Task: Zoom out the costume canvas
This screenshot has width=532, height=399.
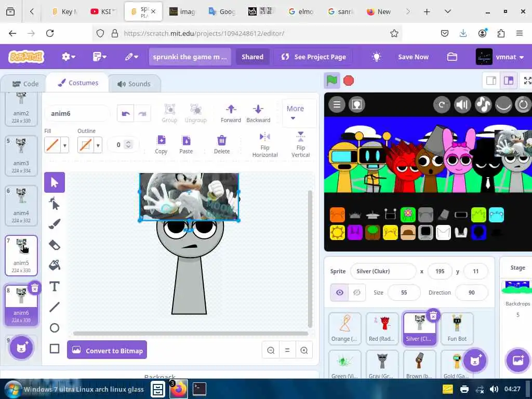Action: coord(271,350)
